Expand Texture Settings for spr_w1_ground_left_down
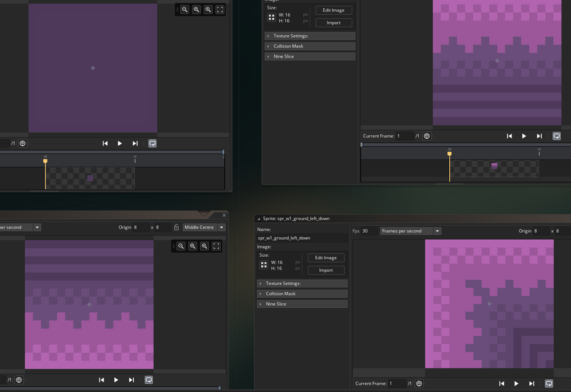This screenshot has width=571, height=392. [302, 284]
